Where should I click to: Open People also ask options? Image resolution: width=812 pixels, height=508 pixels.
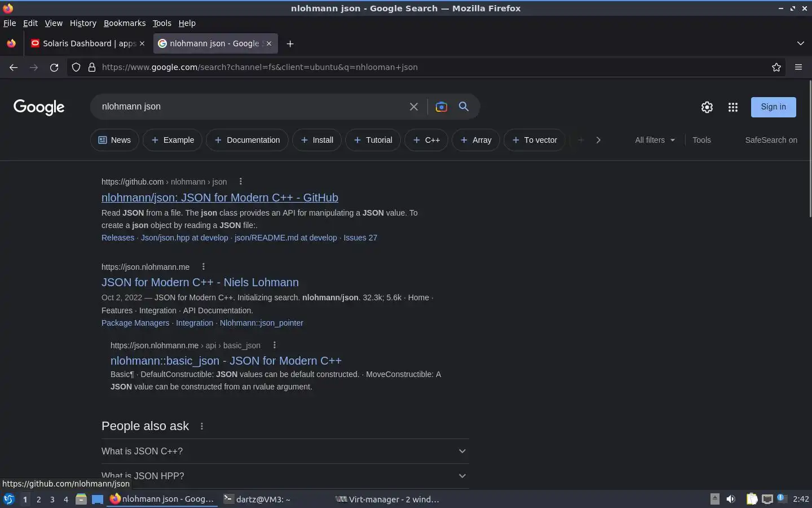[202, 427]
